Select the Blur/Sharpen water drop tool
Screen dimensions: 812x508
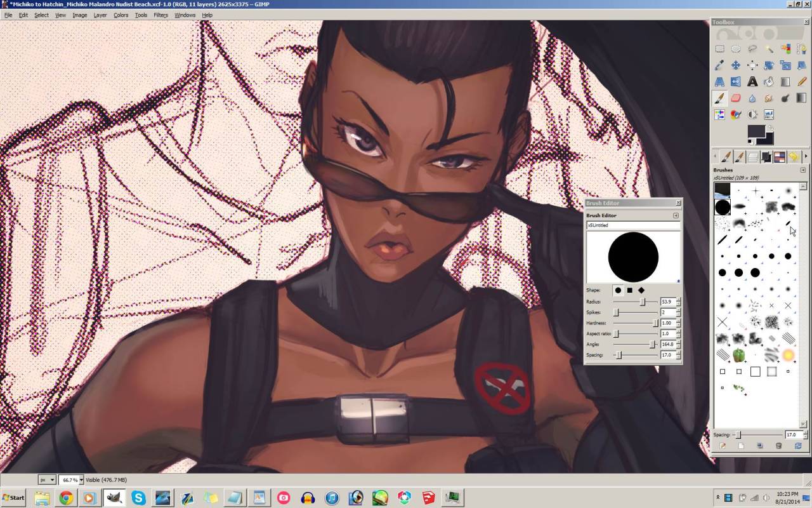752,98
